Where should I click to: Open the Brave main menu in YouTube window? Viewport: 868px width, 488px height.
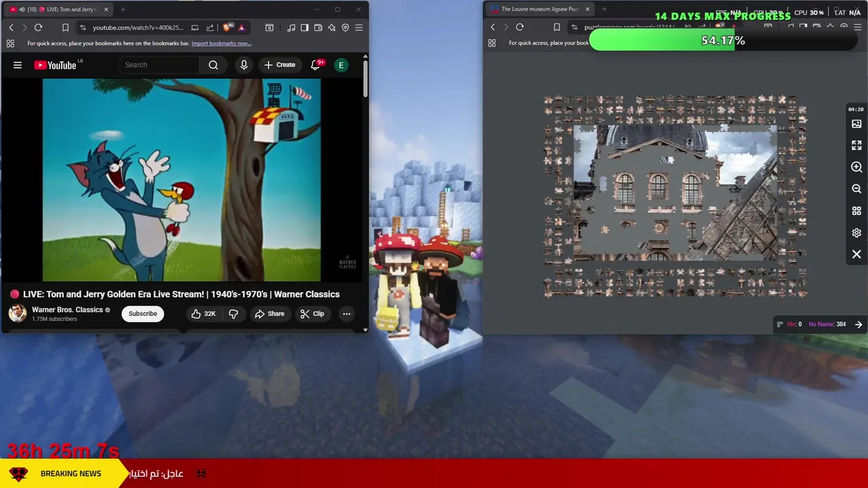pyautogui.click(x=359, y=28)
